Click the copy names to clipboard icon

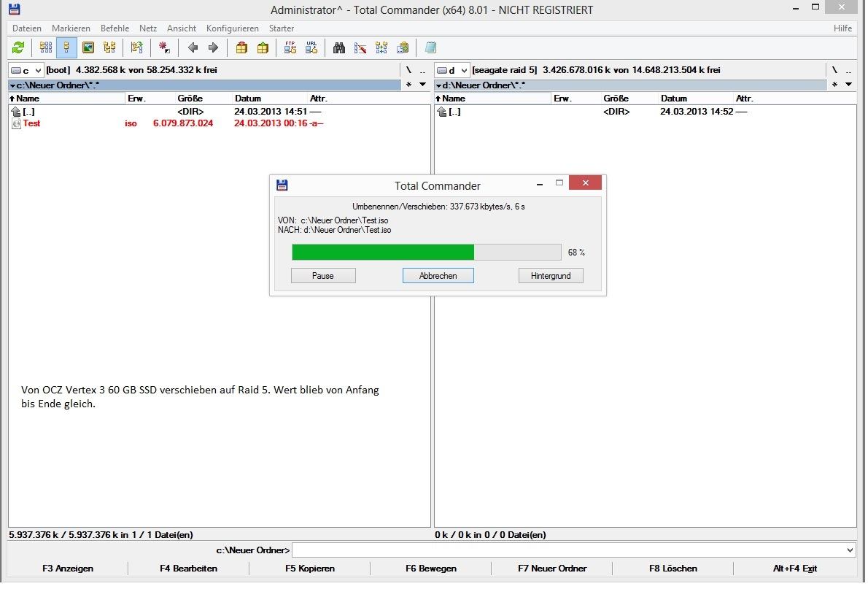(403, 48)
